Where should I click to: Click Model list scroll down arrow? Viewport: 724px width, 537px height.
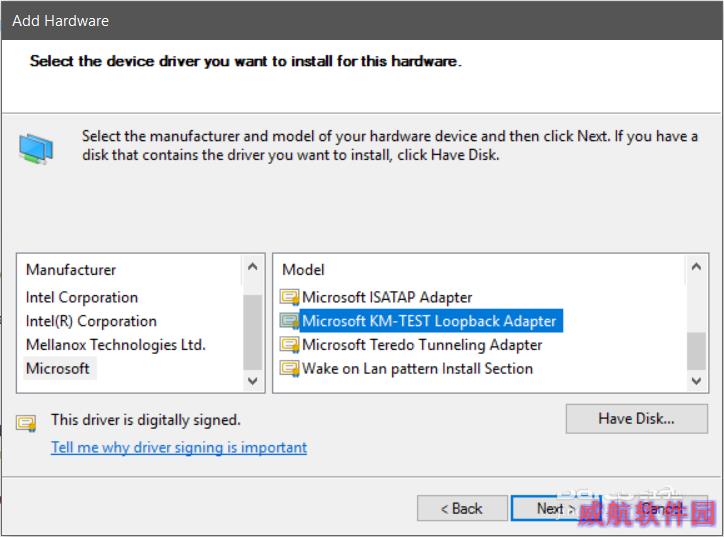click(696, 381)
